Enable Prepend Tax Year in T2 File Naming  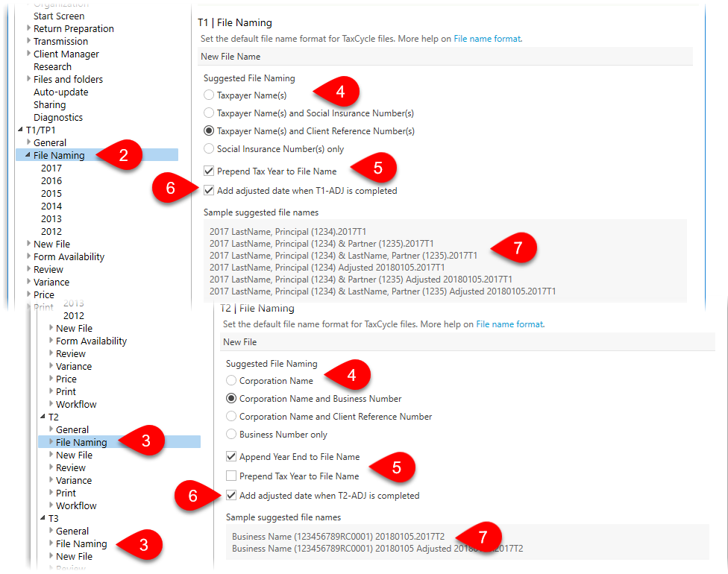coord(231,476)
